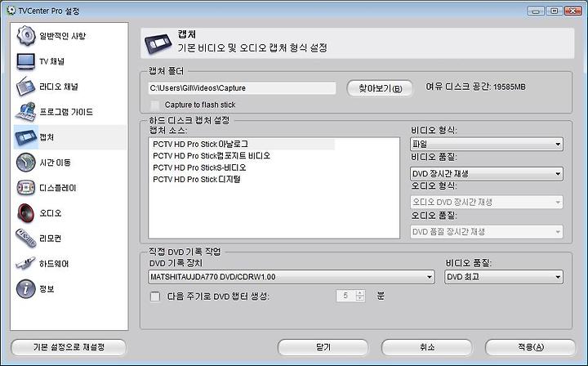Viewport: 588px width, 366px height.
Task: Open the 시간 이동 settings label
Action: pyautogui.click(x=56, y=163)
